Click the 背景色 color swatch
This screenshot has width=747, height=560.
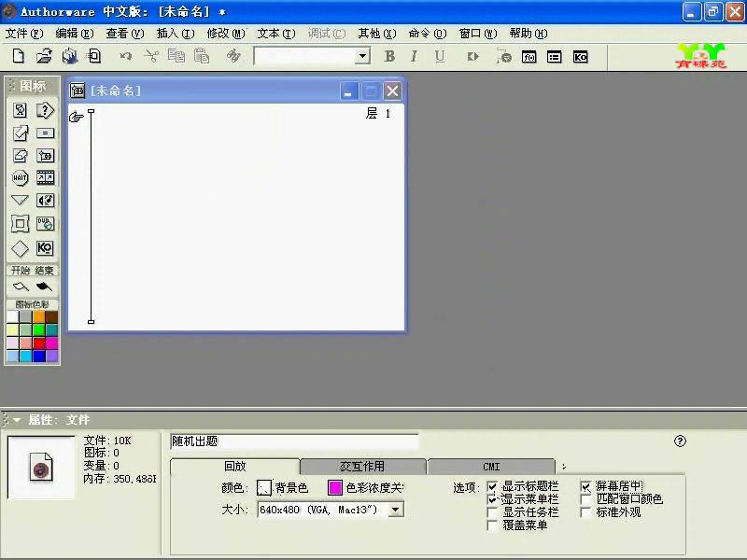pos(264,487)
